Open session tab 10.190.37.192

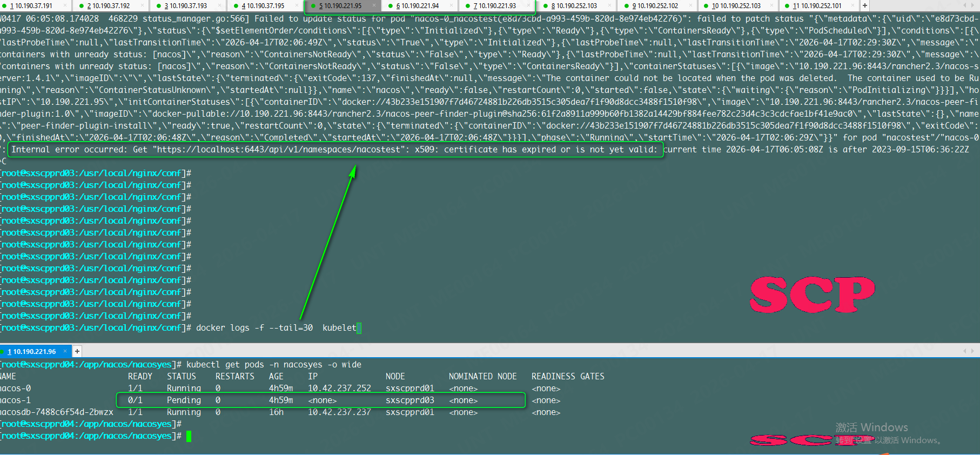[x=111, y=6]
